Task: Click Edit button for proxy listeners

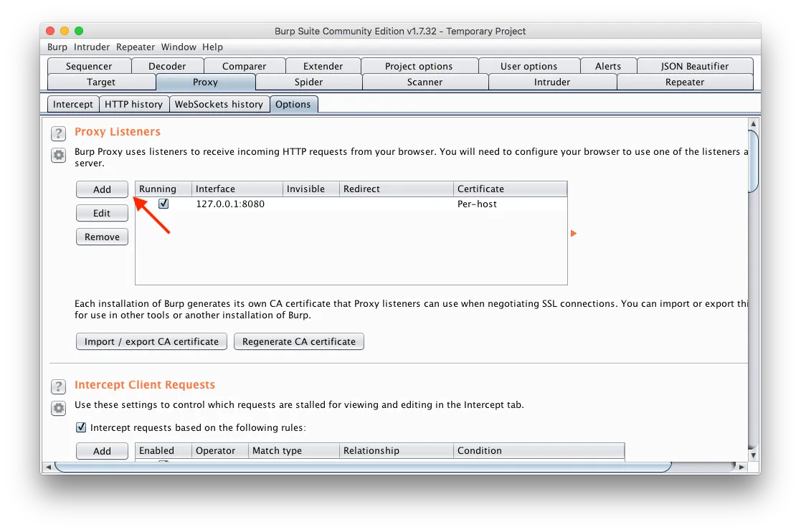Action: (x=102, y=213)
